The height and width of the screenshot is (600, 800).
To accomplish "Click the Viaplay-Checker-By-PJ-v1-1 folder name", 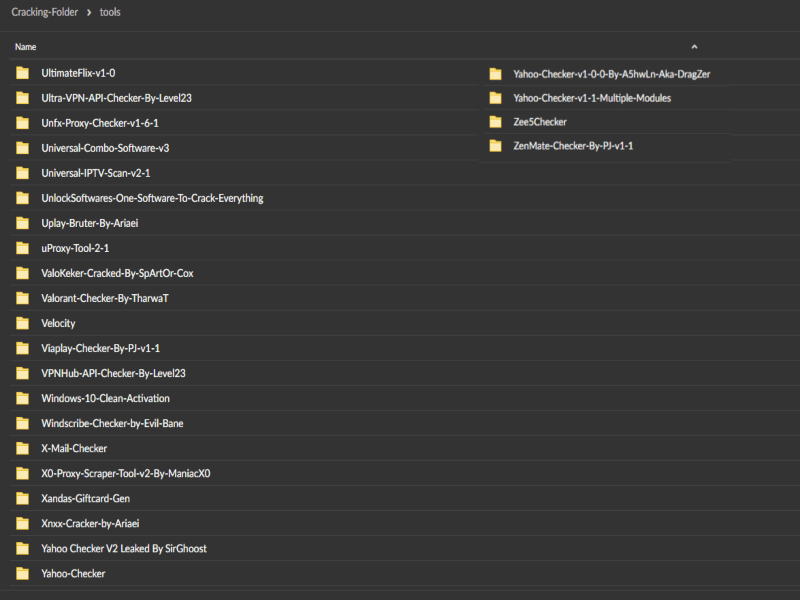I will [x=100, y=348].
